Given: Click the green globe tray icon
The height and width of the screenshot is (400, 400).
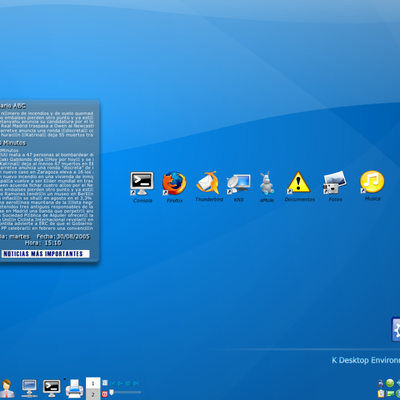Looking at the screenshot, I should 390,383.
